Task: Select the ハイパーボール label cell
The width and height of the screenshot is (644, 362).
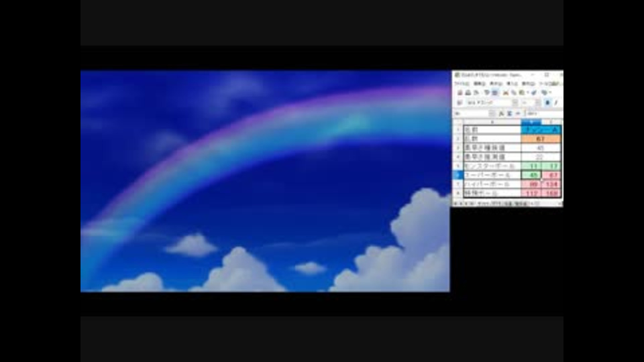Action: pyautogui.click(x=492, y=184)
